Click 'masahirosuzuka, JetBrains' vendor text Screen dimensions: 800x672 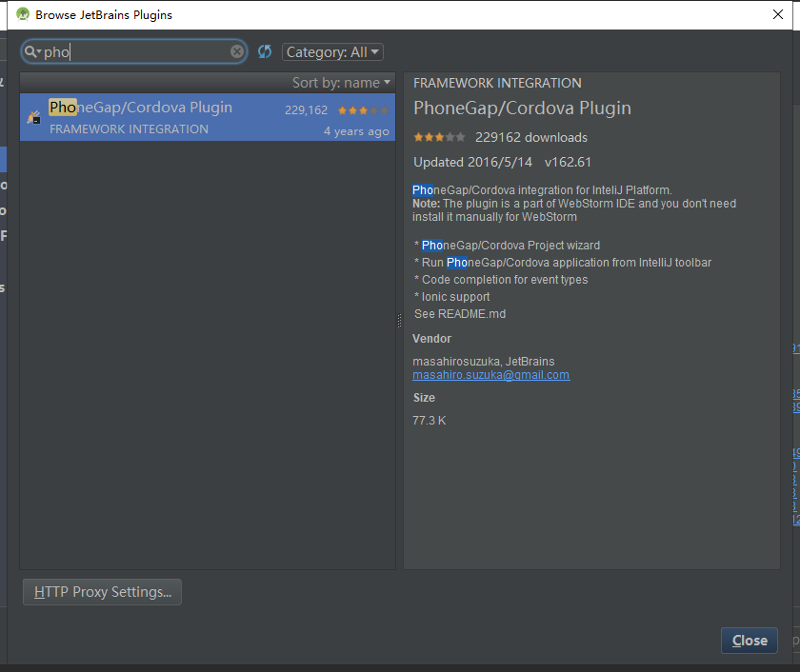click(483, 362)
